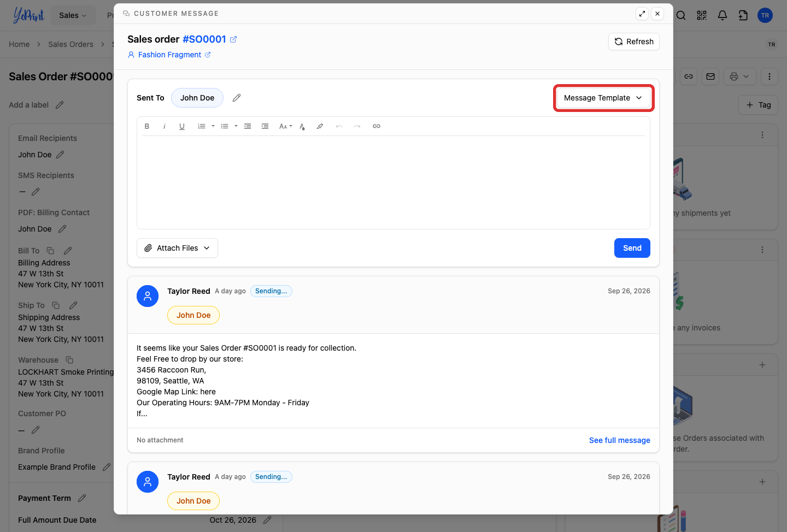This screenshot has height=532, width=787.
Task: Open the font size menu
Action: tap(285, 126)
